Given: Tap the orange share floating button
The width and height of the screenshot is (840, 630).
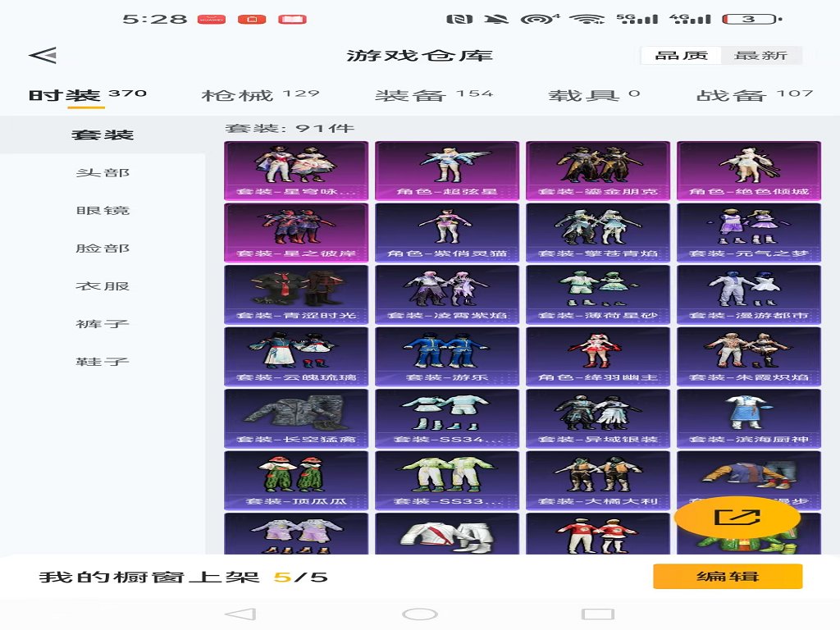Looking at the screenshot, I should (x=737, y=517).
